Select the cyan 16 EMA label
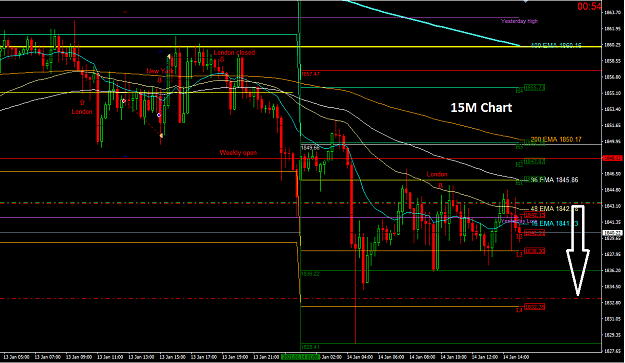Screen dimensions: 625x363 click(554, 224)
